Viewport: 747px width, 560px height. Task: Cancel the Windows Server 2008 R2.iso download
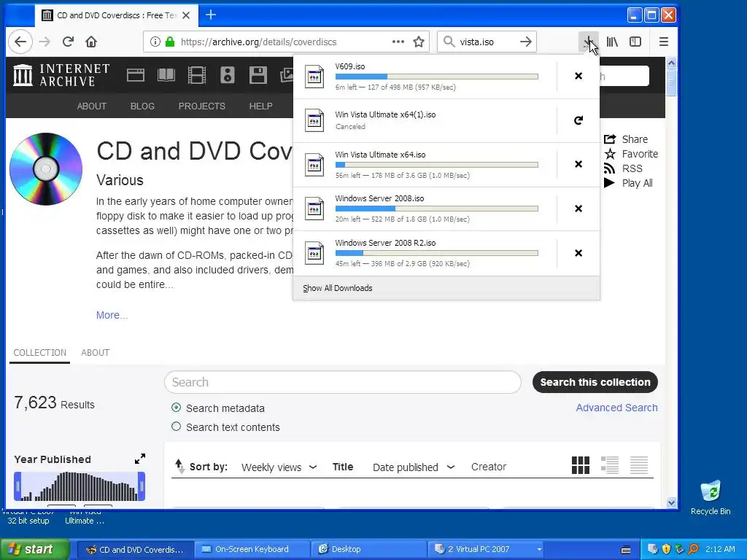578,253
